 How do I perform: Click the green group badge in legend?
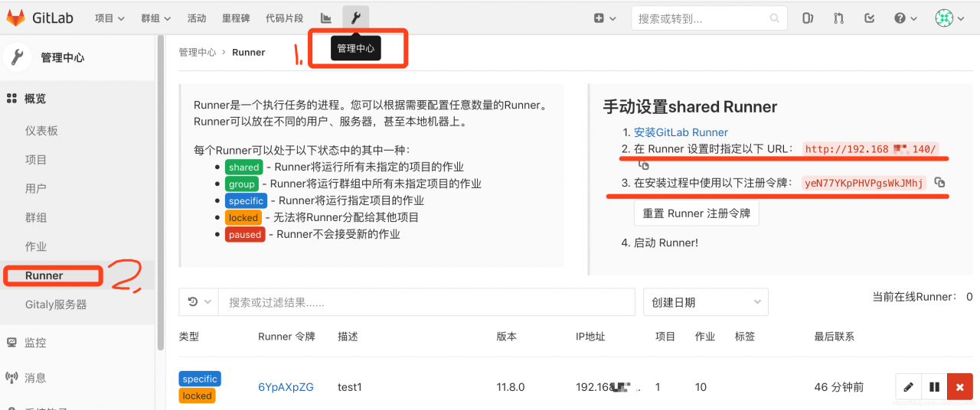pyautogui.click(x=241, y=184)
